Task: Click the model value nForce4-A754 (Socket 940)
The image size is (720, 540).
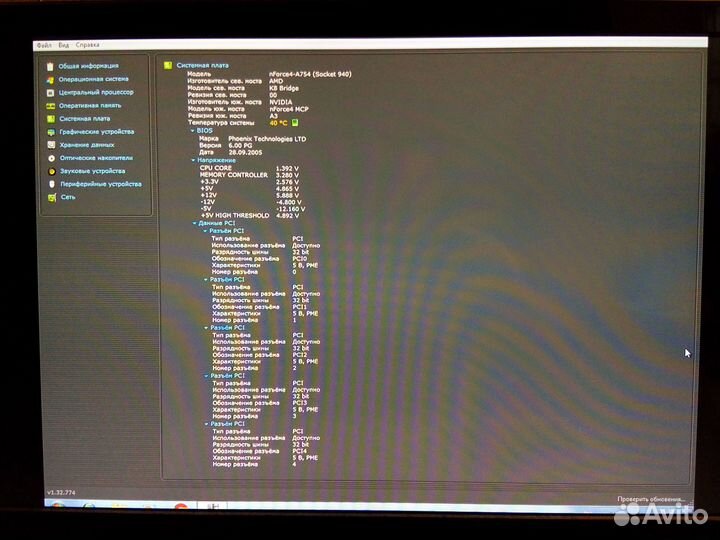Action: [x=310, y=74]
